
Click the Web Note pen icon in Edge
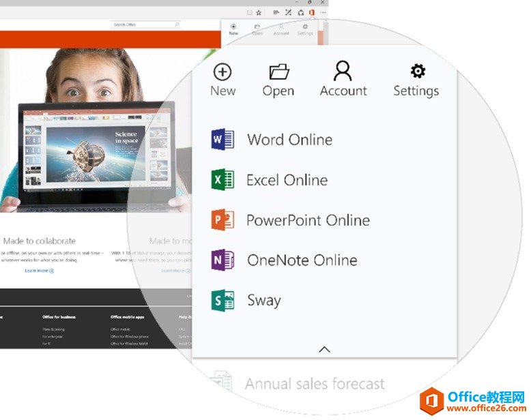pyautogui.click(x=288, y=12)
